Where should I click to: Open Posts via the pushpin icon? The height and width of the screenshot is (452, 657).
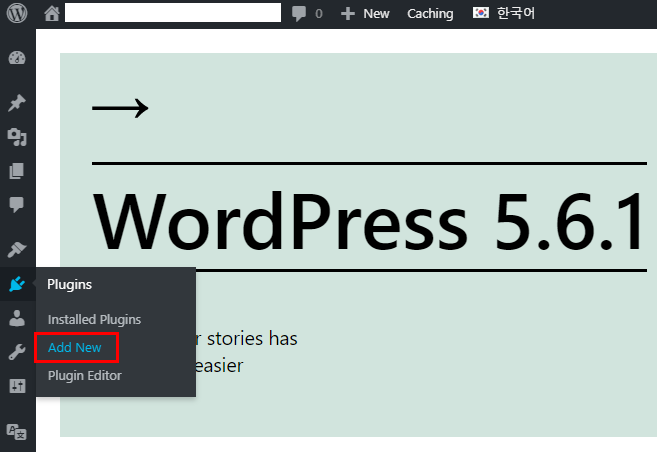point(17,103)
